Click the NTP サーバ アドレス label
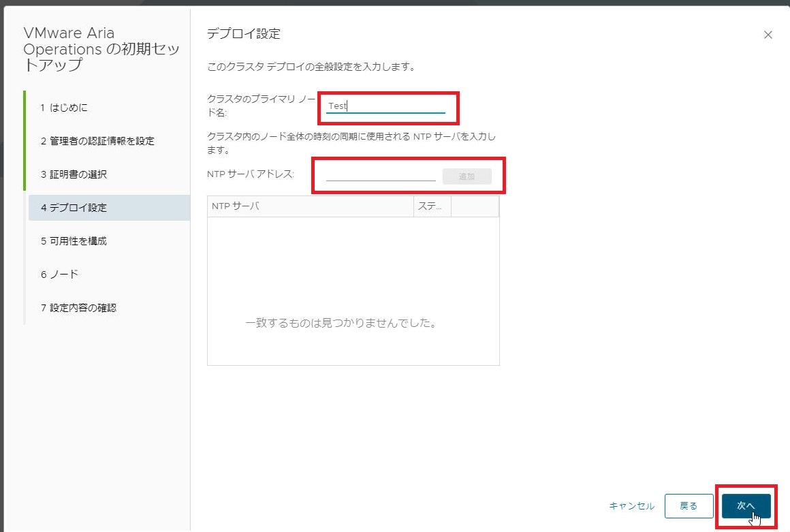 pyautogui.click(x=251, y=174)
